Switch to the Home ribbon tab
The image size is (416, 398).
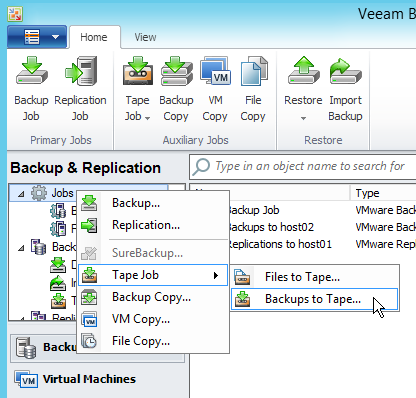(x=94, y=37)
